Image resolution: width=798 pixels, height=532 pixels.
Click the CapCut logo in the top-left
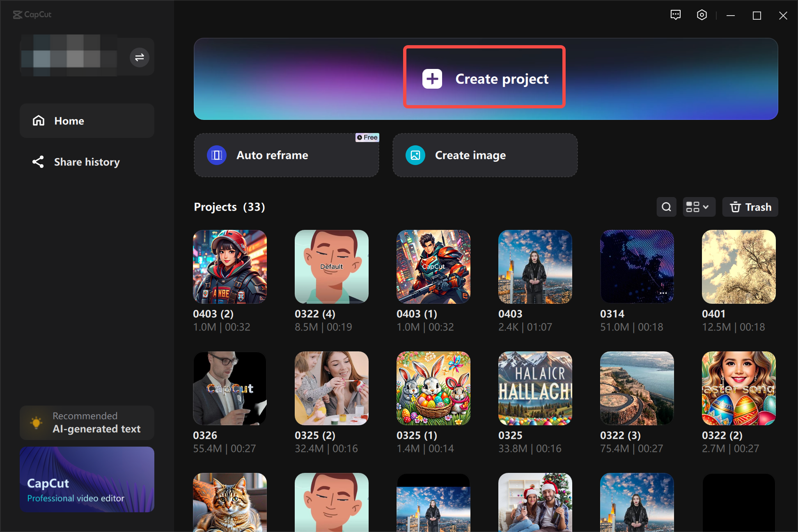pyautogui.click(x=32, y=15)
